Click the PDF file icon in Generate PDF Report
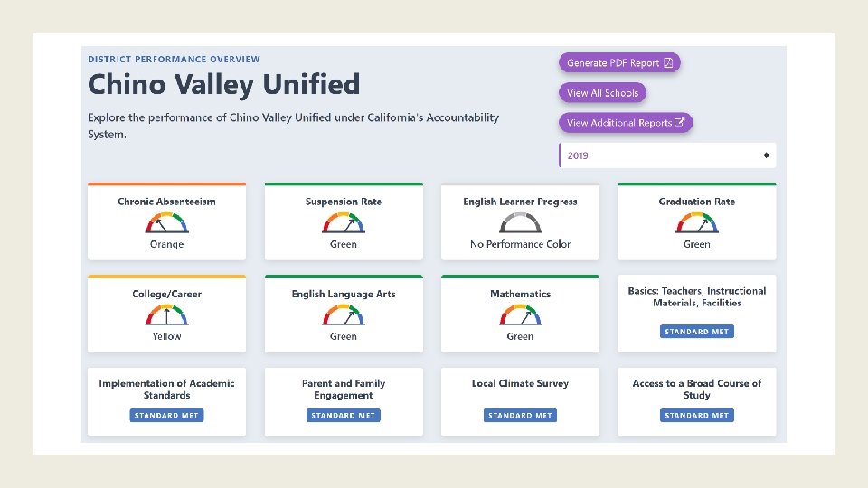Viewport: 868px width, 488px height. 668,62
